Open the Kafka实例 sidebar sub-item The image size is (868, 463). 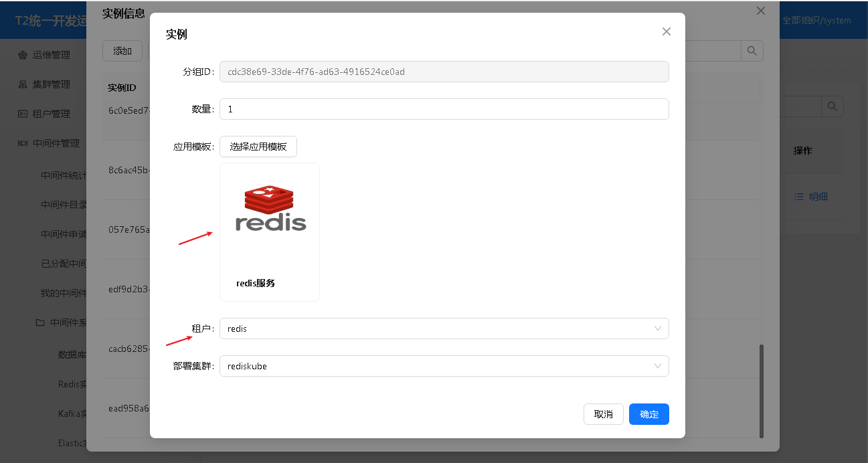pos(72,413)
